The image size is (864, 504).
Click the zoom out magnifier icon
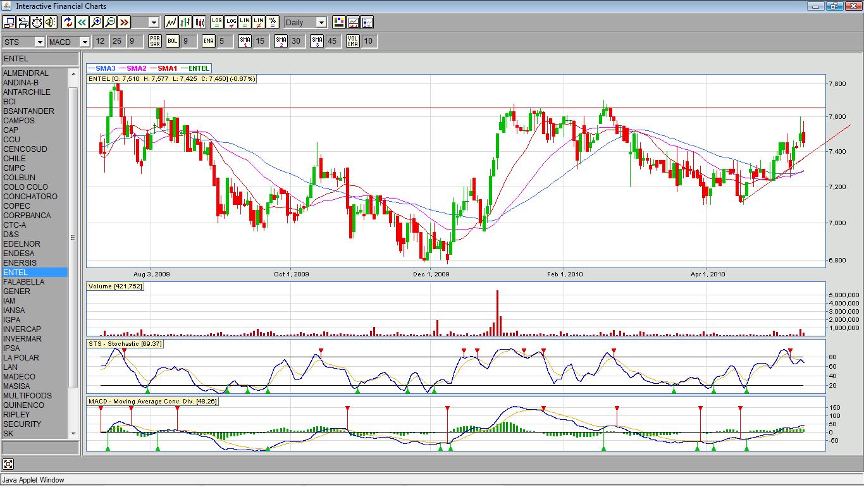point(110,22)
